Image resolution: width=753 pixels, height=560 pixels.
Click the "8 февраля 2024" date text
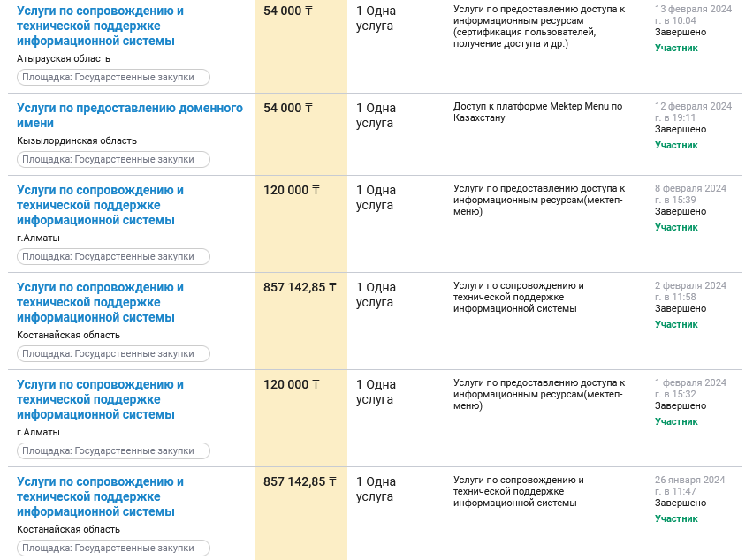[x=690, y=188]
